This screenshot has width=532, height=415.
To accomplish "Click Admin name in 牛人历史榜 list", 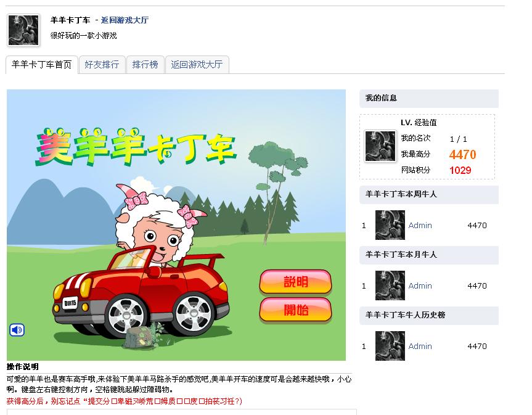I will tap(420, 346).
